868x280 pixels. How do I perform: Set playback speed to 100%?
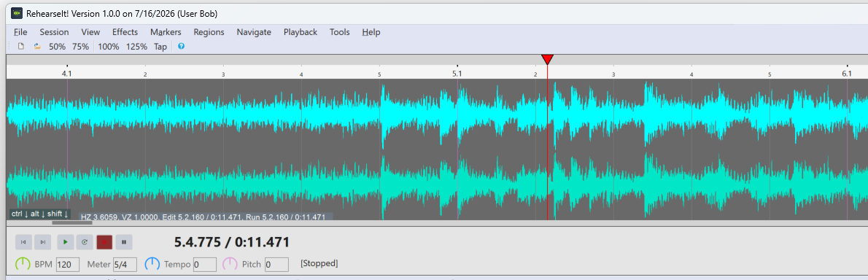[109, 47]
